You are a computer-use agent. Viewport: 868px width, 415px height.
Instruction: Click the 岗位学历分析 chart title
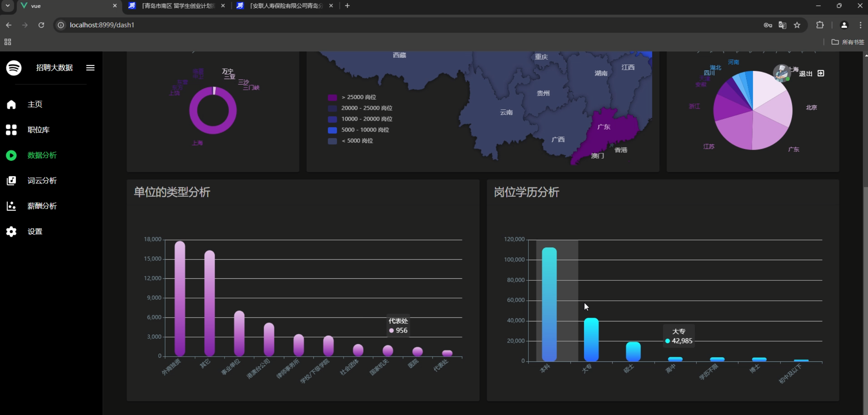(x=526, y=192)
